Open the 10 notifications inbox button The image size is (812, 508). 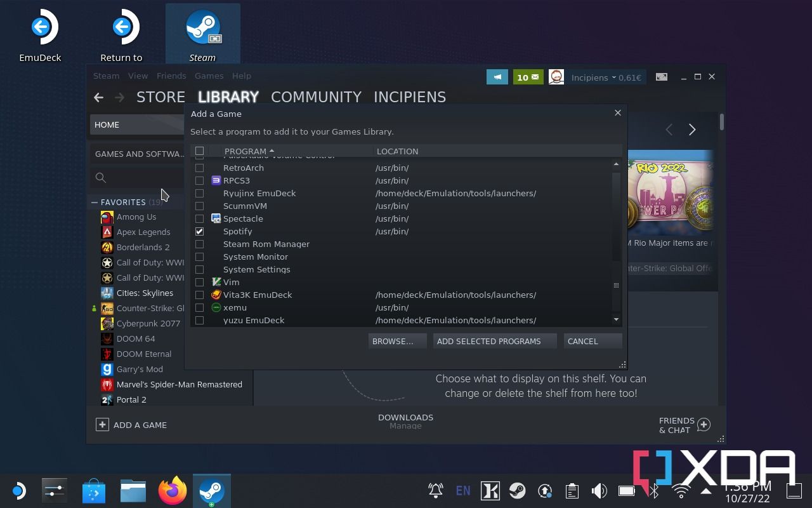coord(528,77)
